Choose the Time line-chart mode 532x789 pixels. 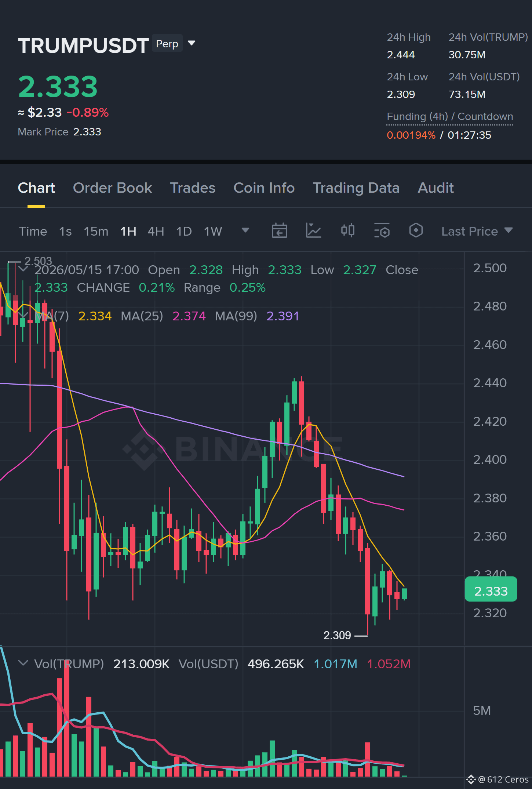[33, 232]
